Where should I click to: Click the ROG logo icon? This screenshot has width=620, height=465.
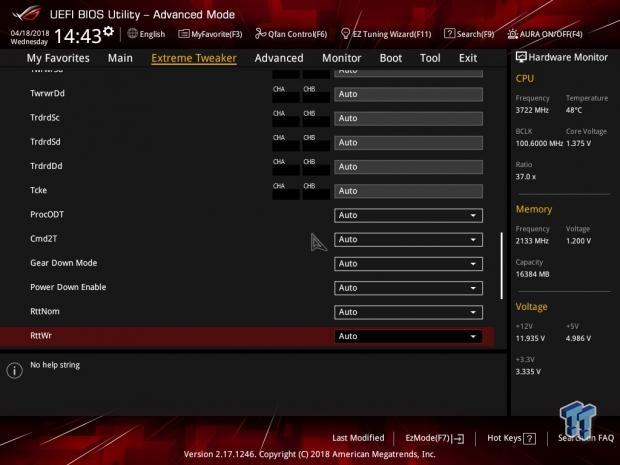(26, 14)
